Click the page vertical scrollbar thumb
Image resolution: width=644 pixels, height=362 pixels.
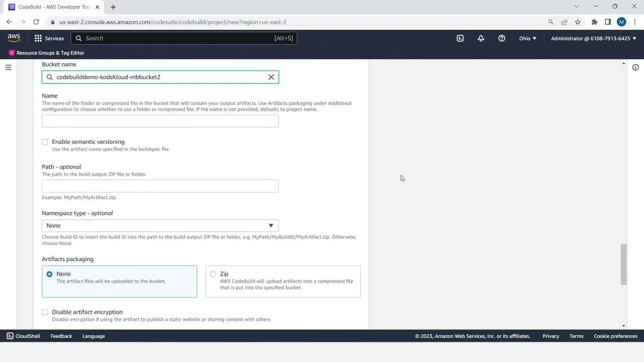point(624,264)
